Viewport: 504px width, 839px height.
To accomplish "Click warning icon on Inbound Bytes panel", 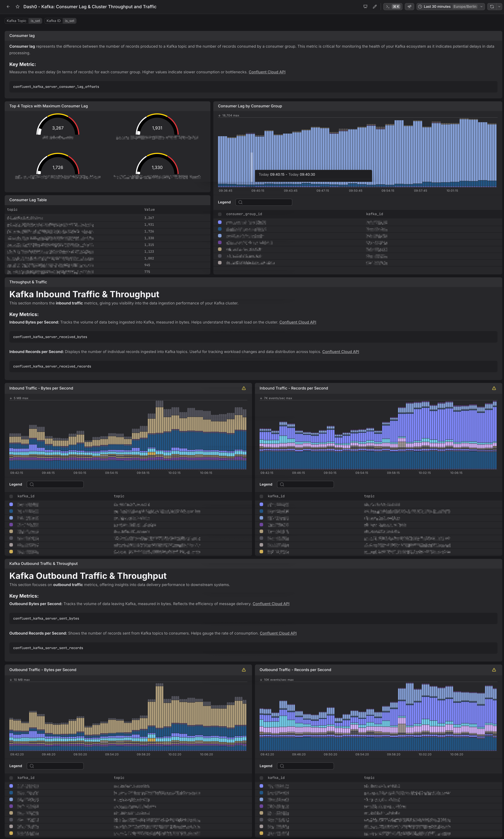I will point(244,388).
